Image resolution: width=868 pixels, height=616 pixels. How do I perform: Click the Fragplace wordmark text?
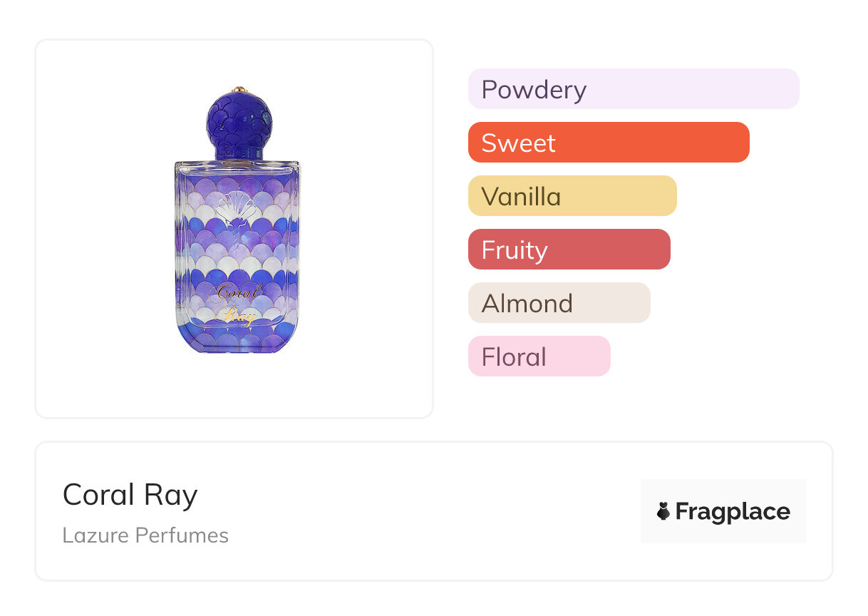point(733,511)
